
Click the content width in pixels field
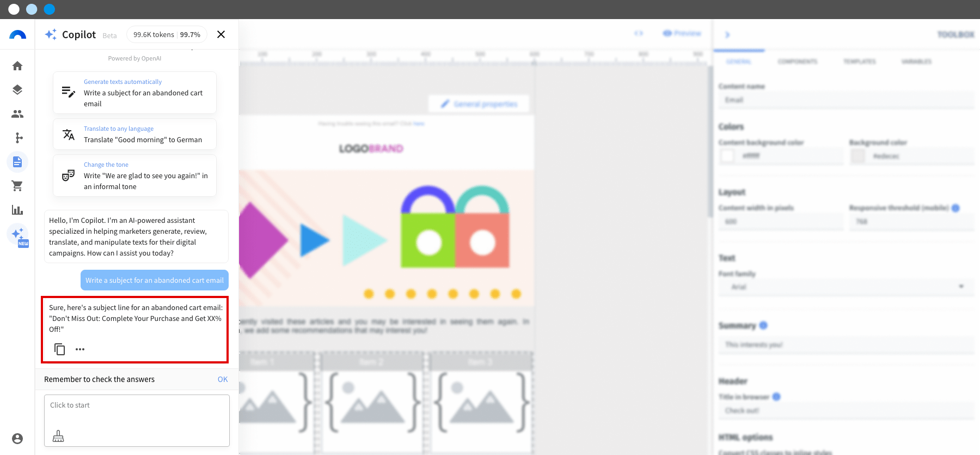pyautogui.click(x=781, y=222)
